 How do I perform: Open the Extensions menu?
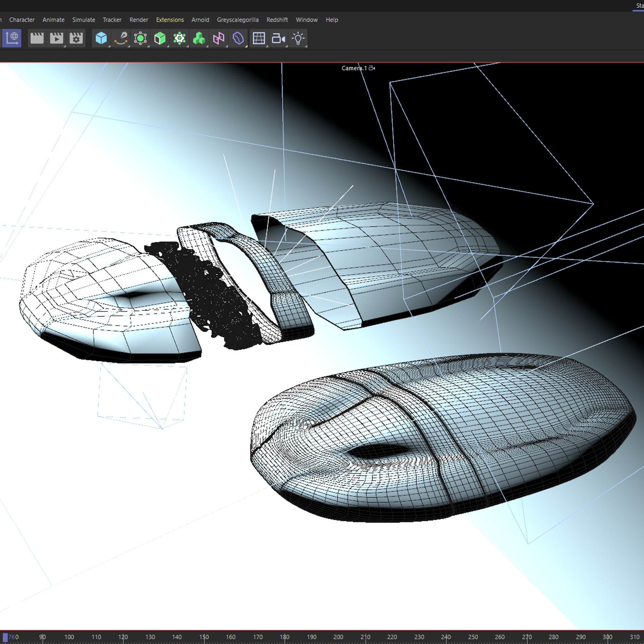click(170, 20)
